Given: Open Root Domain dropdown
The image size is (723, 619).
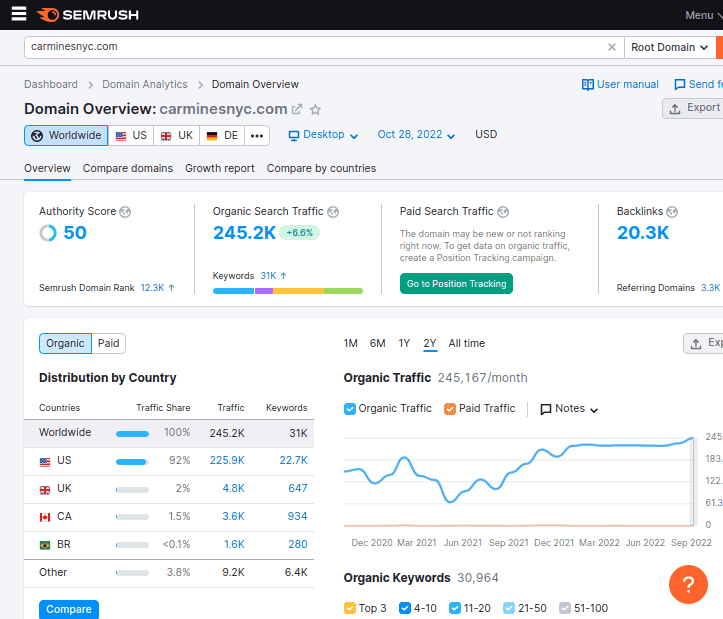Looking at the screenshot, I should click(x=670, y=48).
